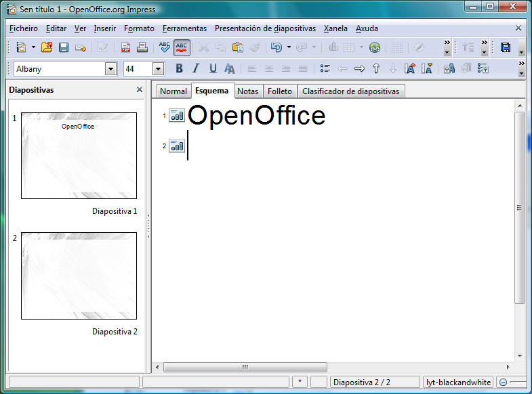Open the Albany font name dropdown
The image size is (532, 394).
tap(111, 69)
